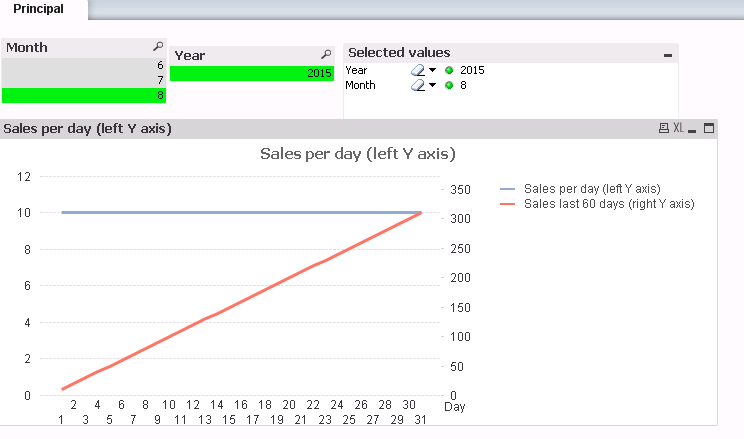Minimize the Sales per day chart

point(694,128)
